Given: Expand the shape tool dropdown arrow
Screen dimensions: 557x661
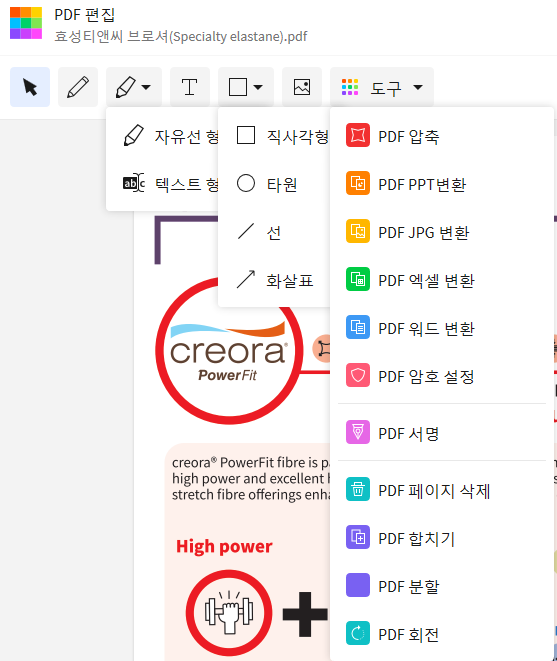Looking at the screenshot, I should point(258,87).
